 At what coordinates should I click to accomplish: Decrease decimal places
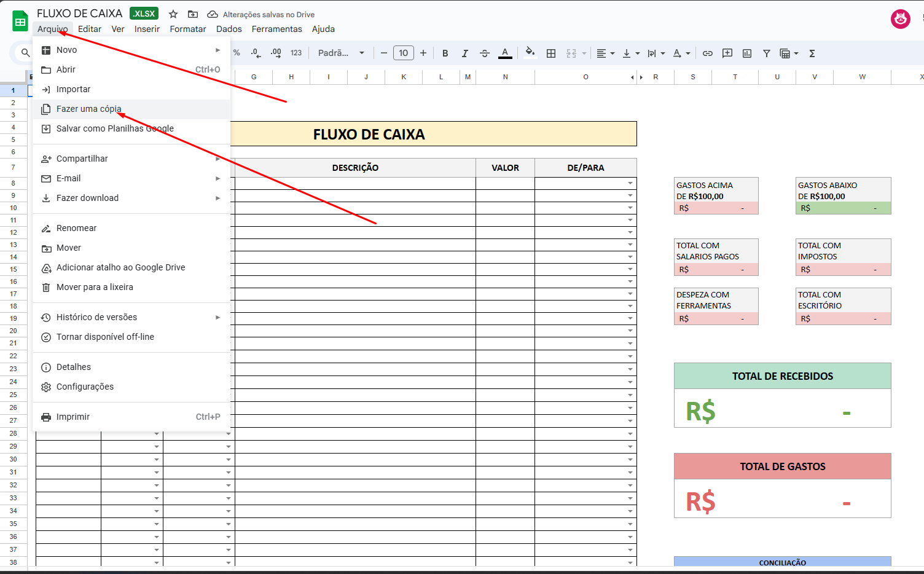tap(256, 53)
